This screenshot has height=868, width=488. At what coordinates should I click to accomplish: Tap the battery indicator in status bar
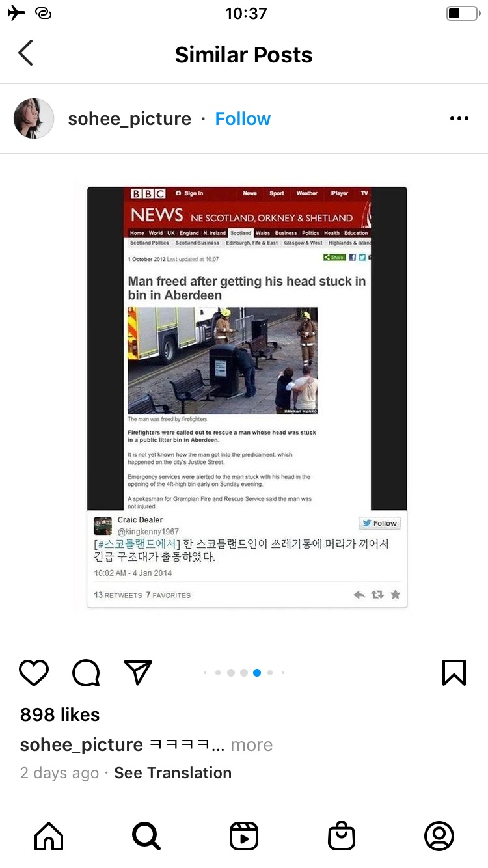pos(463,13)
